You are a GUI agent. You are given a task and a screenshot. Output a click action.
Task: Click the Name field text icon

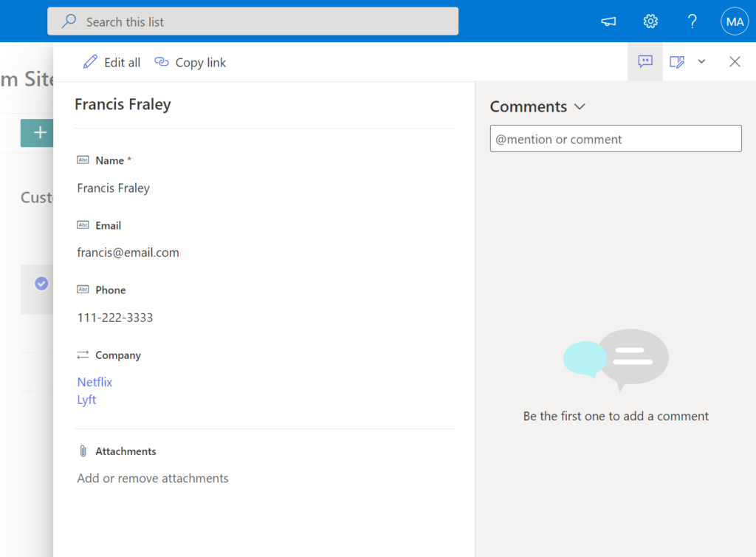click(83, 160)
